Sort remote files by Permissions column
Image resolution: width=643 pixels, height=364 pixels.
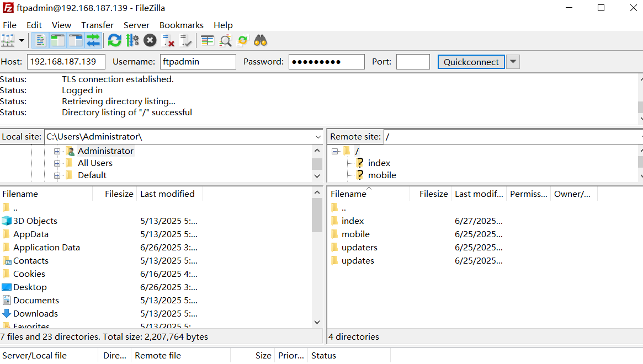(529, 194)
